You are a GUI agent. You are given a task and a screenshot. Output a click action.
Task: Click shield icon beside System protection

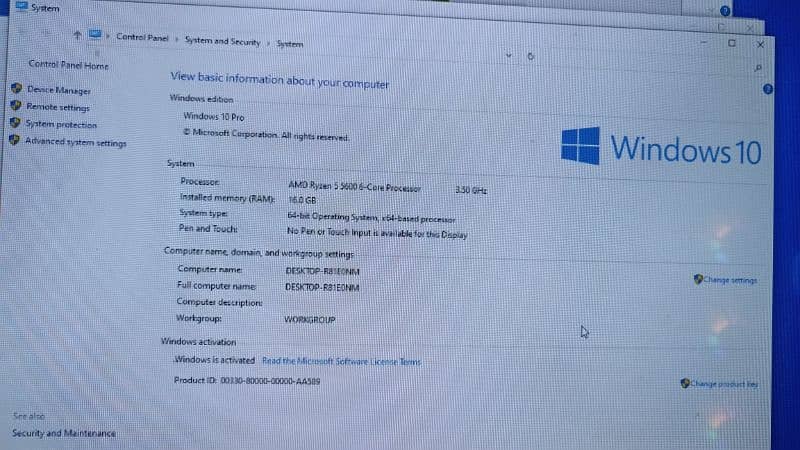[15, 123]
